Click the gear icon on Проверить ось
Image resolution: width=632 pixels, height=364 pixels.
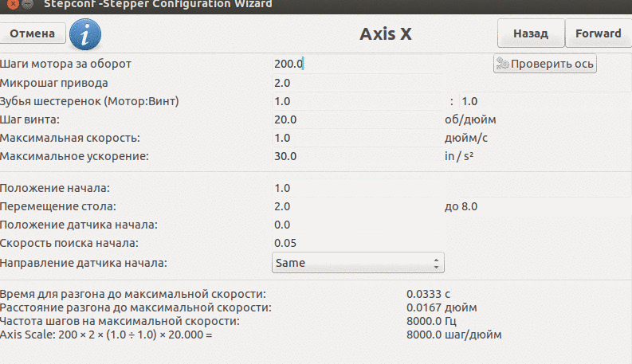(502, 65)
